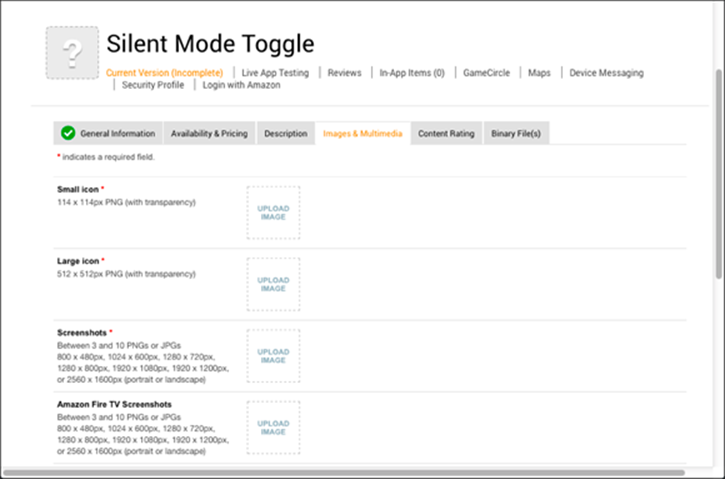This screenshot has width=725, height=479.
Task: Open Device Messaging link
Action: click(x=606, y=73)
